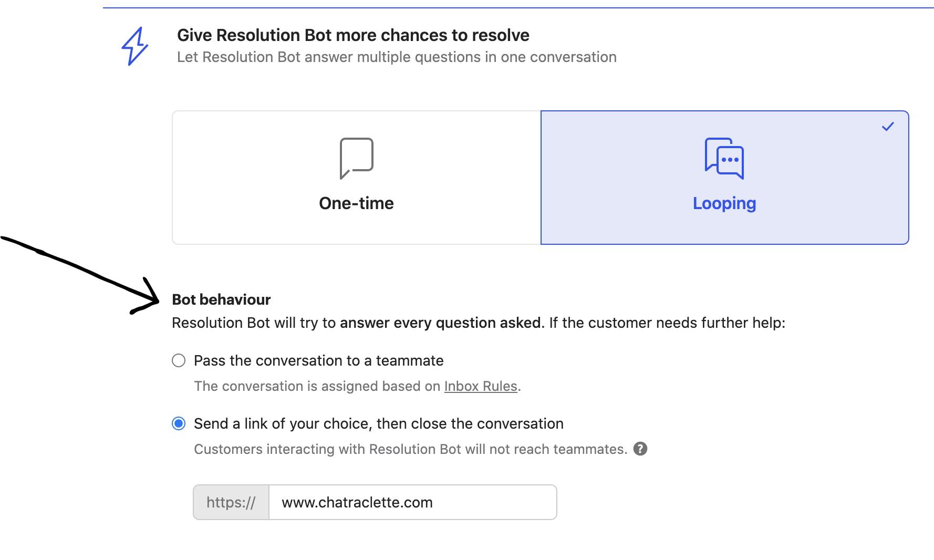Viewport: 934px width, 560px height.
Task: Choose Pass the conversation to a teammate
Action: tap(179, 360)
